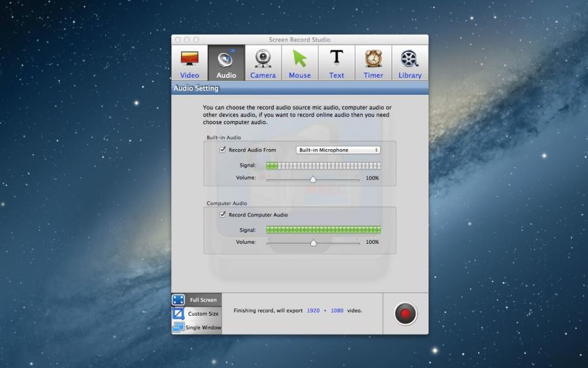The image size is (588, 368).
Task: Click the Audio Setting header
Action: point(196,88)
